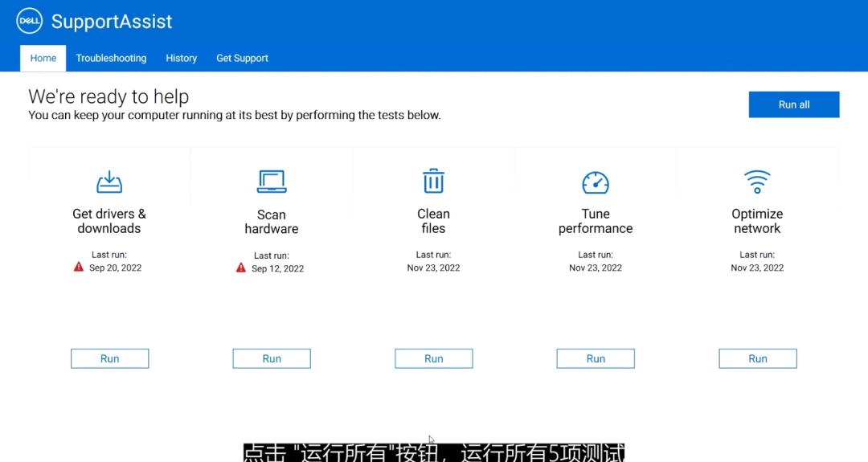Open the History tab
868x462 pixels.
point(181,58)
